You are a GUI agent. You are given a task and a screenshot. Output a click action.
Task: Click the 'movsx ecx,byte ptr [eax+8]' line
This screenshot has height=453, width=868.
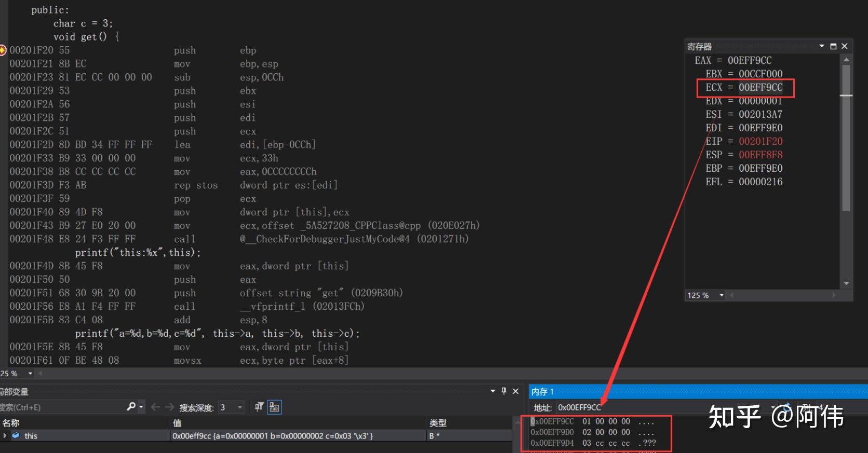click(179, 361)
